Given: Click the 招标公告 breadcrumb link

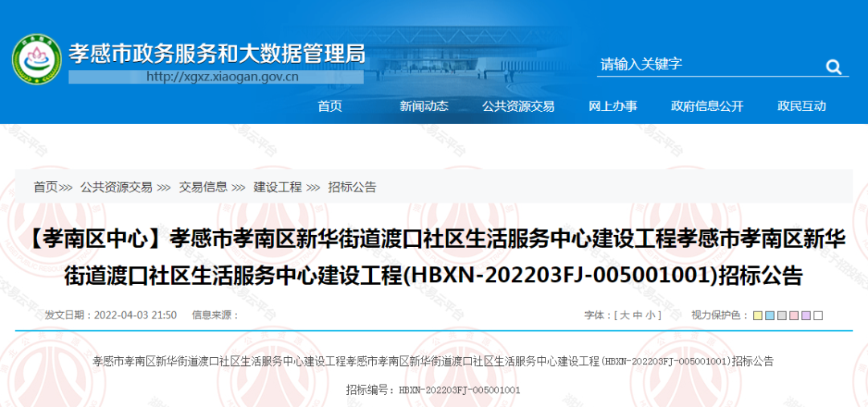Looking at the screenshot, I should 352,187.
